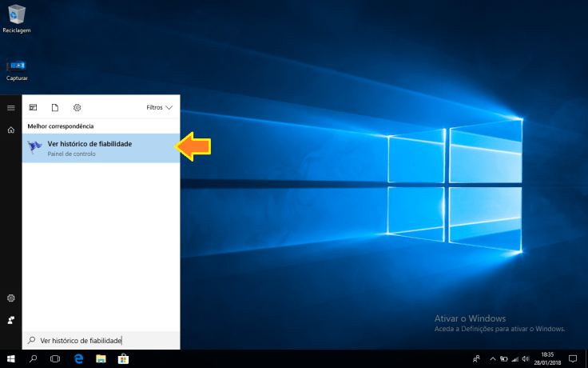Filter search results by apps
This screenshot has height=368, width=588.
point(34,107)
